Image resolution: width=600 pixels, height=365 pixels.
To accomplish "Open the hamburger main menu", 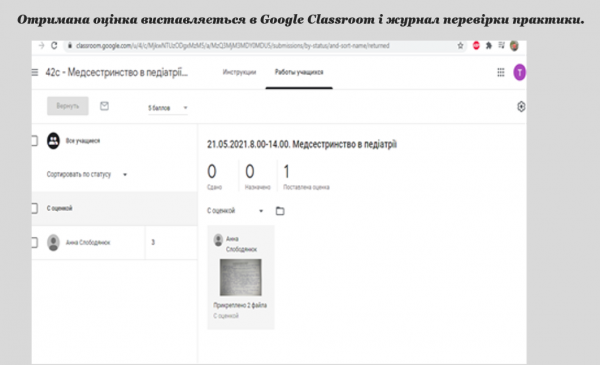I will 35,72.
